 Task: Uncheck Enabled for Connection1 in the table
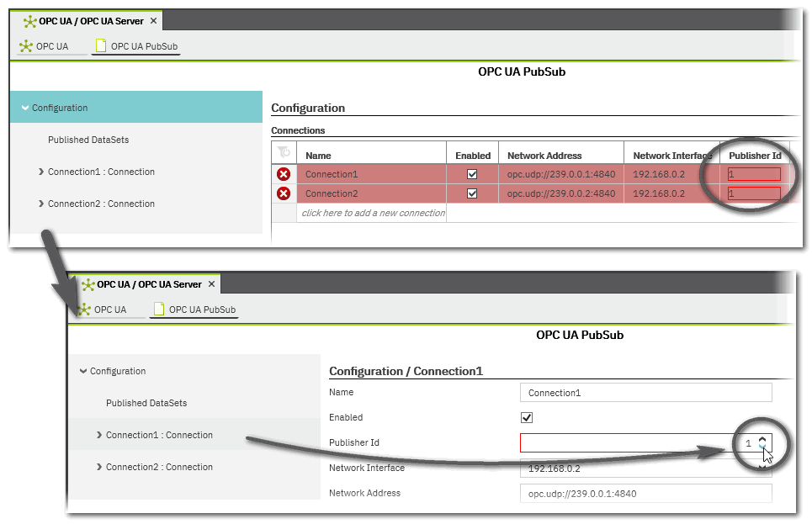pyautogui.click(x=472, y=174)
